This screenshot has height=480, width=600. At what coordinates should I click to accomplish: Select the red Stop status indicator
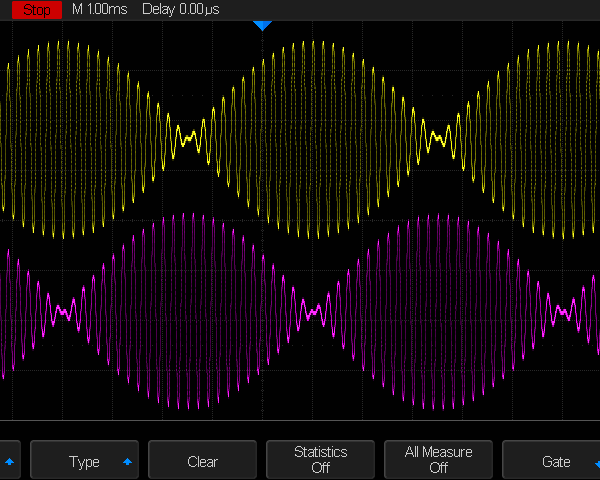coord(37,9)
